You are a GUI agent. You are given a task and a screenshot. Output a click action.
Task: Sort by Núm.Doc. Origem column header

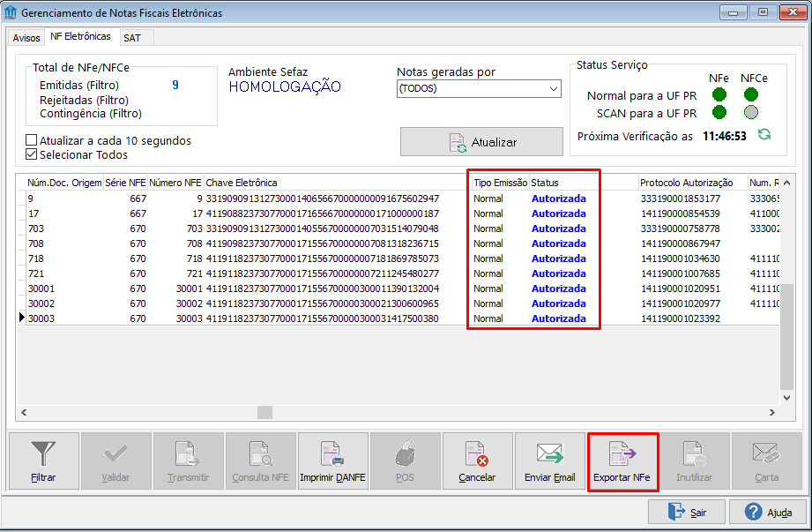(64, 183)
